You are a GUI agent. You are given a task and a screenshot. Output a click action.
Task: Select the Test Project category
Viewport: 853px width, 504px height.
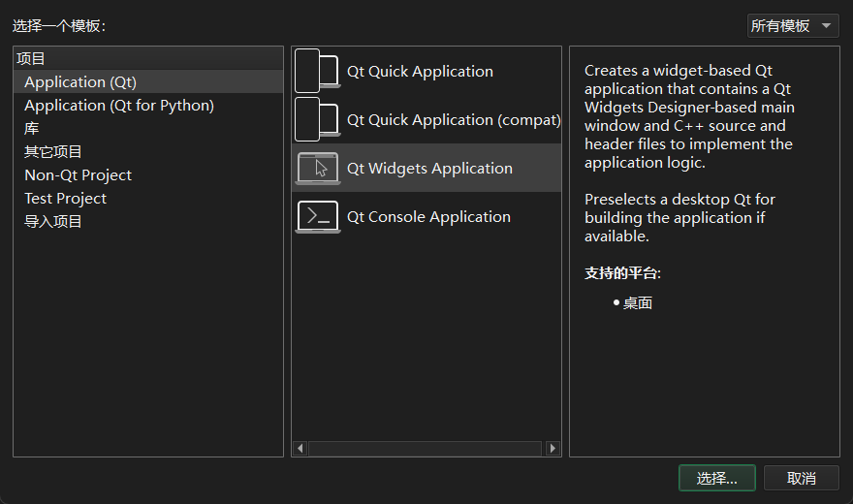(148, 199)
